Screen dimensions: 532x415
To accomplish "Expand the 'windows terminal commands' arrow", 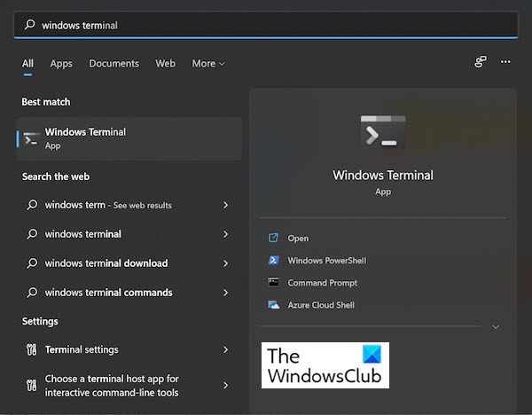I will click(x=225, y=293).
